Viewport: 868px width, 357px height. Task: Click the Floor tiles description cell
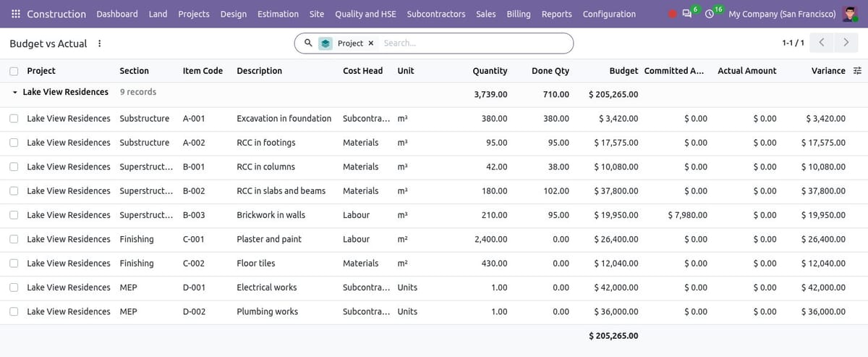pyautogui.click(x=256, y=264)
